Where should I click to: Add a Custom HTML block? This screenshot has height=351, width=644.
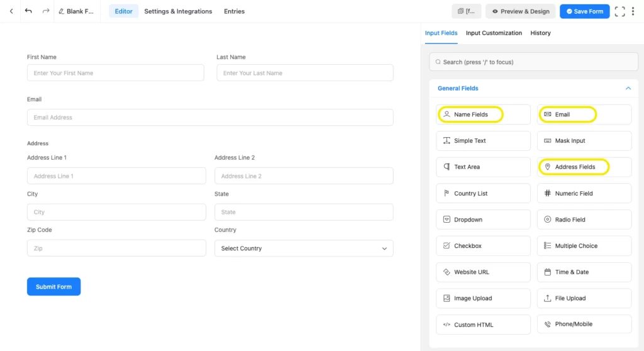click(x=483, y=325)
